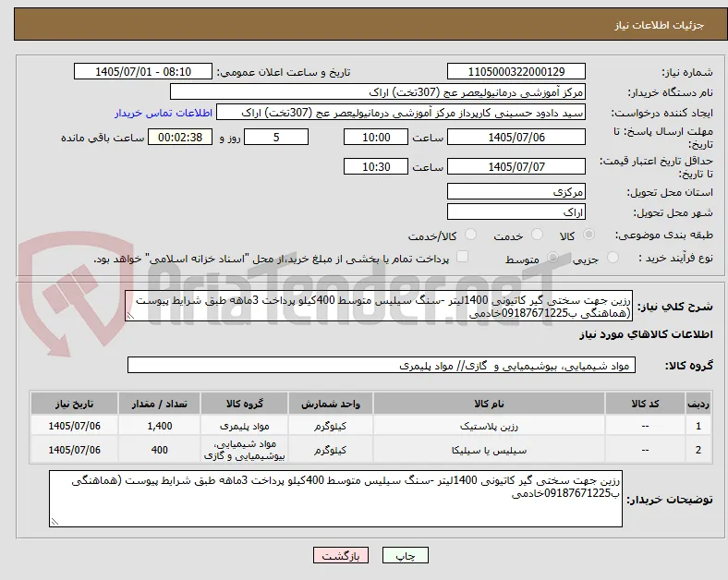Click the توضیحات خریدار textarea

pyautogui.click(x=335, y=499)
